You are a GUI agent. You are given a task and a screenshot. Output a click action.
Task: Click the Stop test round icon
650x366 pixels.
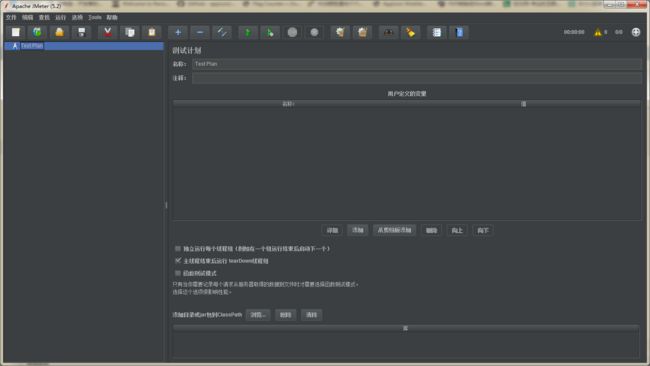tap(292, 32)
